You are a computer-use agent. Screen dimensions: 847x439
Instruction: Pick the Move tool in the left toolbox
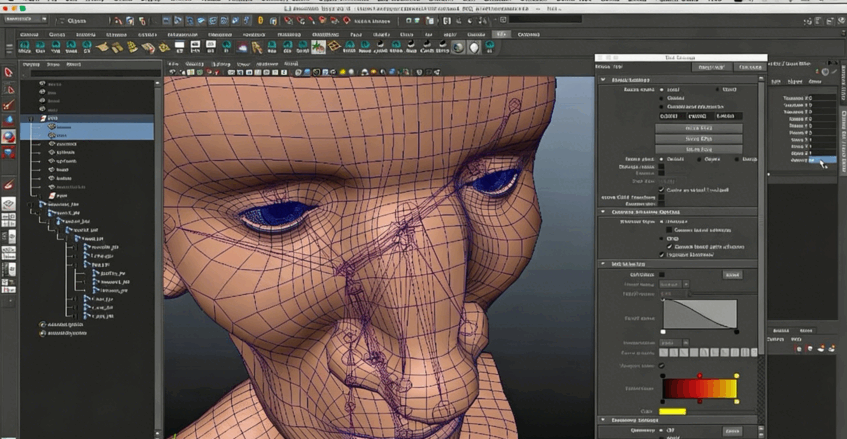[9, 121]
